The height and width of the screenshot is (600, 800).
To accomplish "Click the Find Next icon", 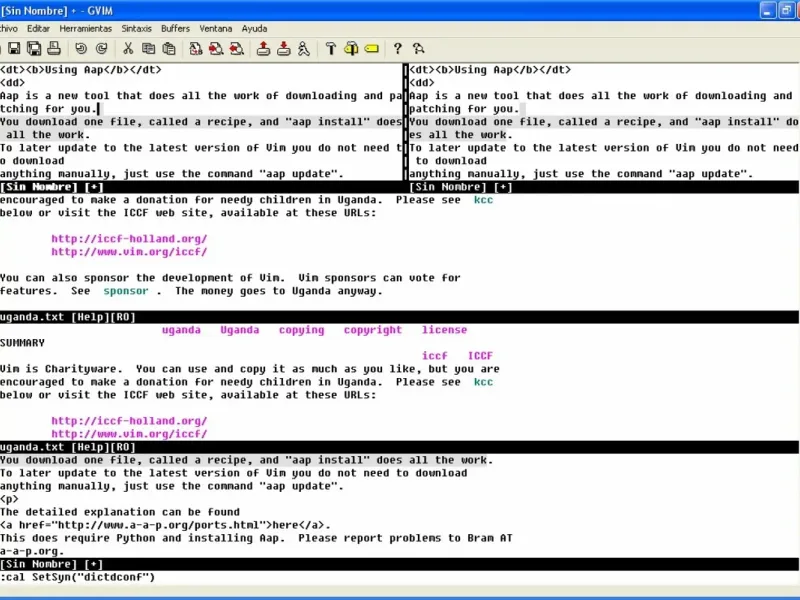I will (x=216, y=48).
